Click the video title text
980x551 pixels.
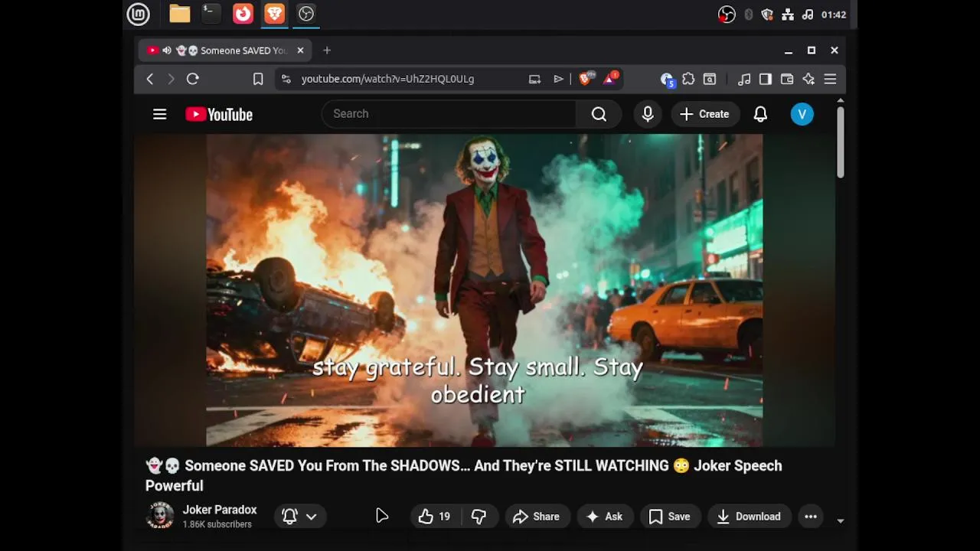(464, 475)
